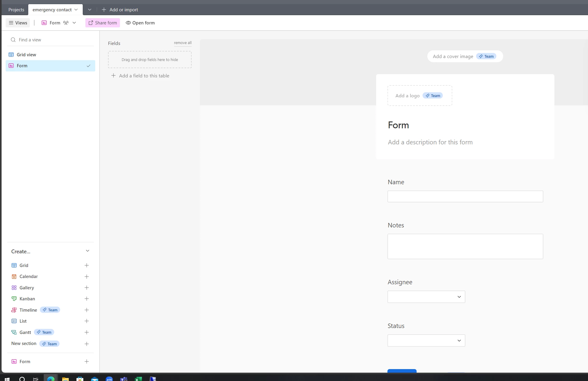This screenshot has width=588, height=381.
Task: Select the emergency contact table tab
Action: (x=55, y=10)
